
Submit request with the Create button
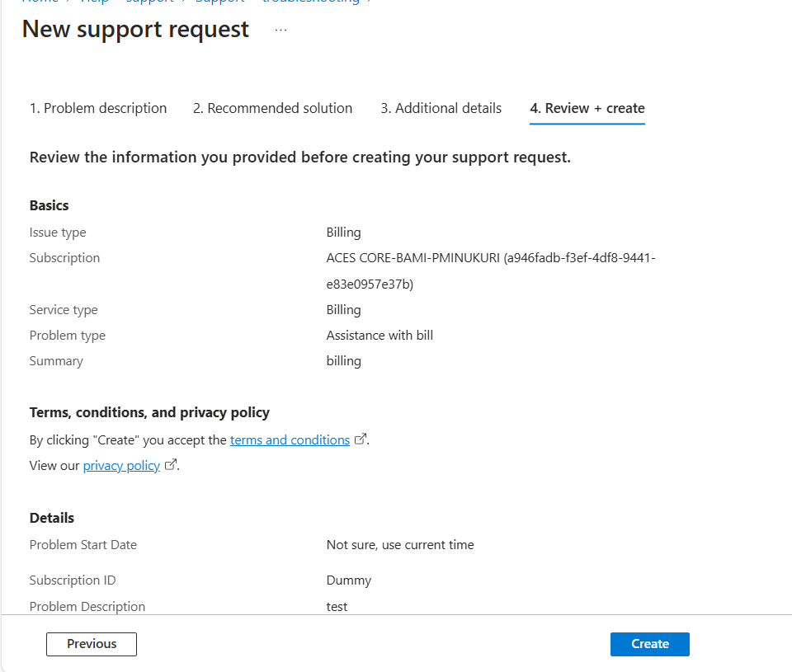649,644
